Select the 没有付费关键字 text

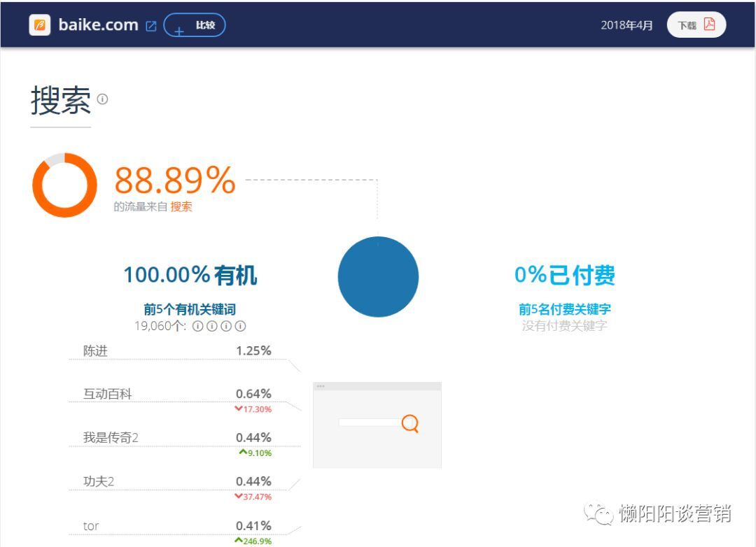(565, 326)
